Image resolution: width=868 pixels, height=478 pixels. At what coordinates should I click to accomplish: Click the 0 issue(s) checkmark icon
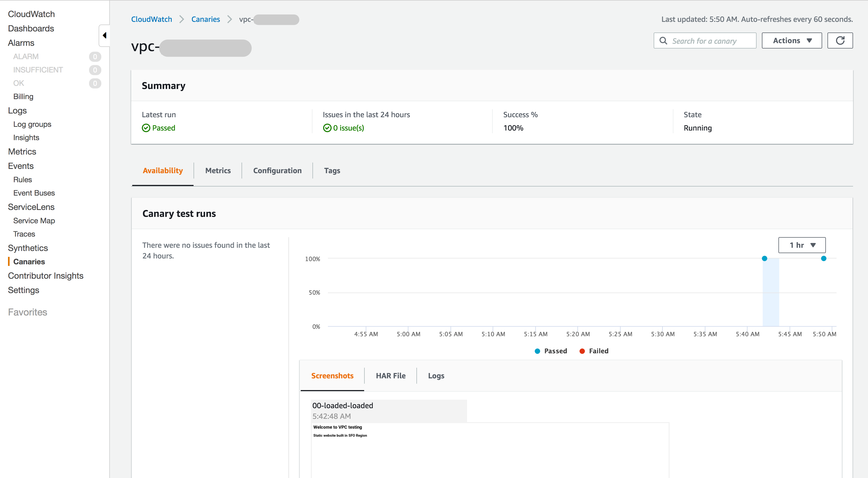coord(327,128)
